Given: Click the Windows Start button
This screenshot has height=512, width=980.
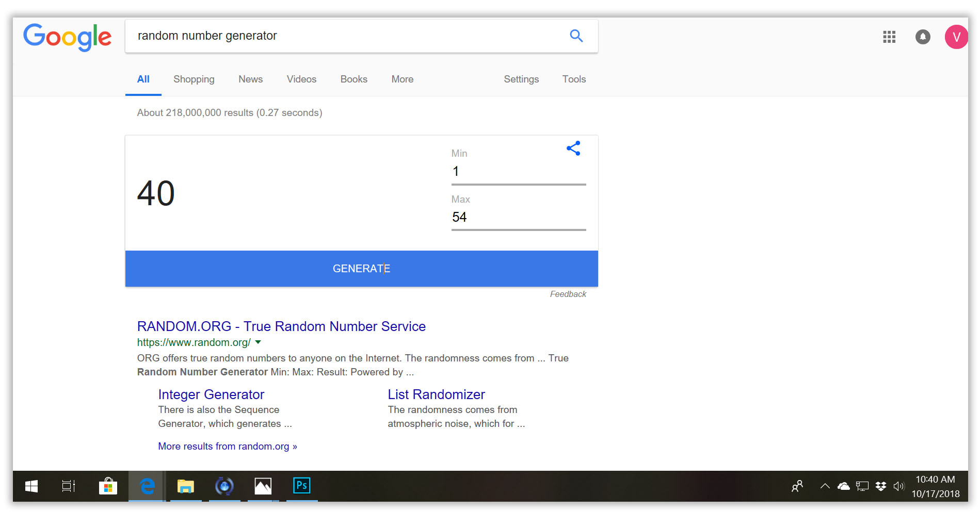Looking at the screenshot, I should coord(31,486).
